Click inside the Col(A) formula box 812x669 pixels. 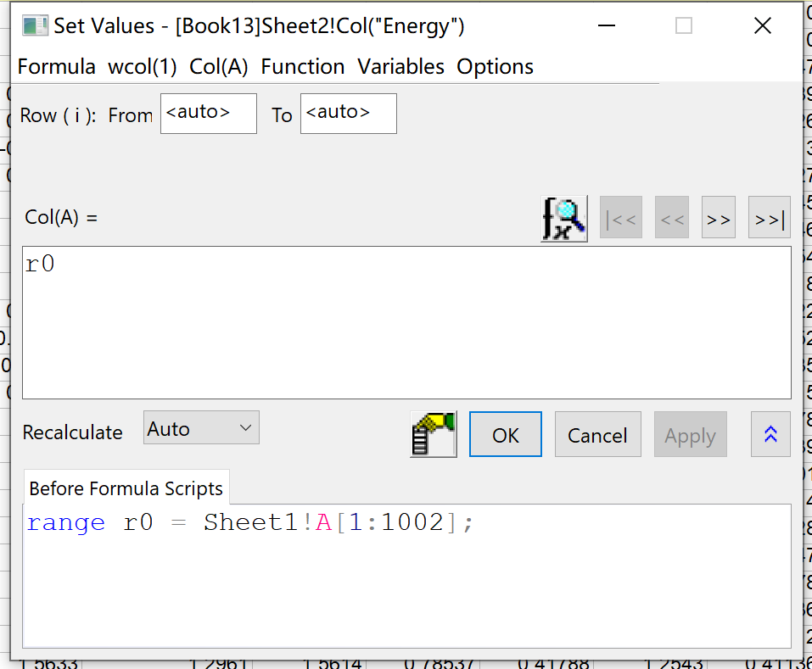point(406,322)
